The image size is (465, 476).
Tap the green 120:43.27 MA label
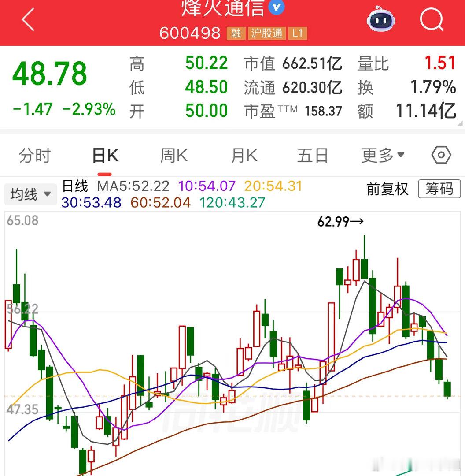(232, 202)
